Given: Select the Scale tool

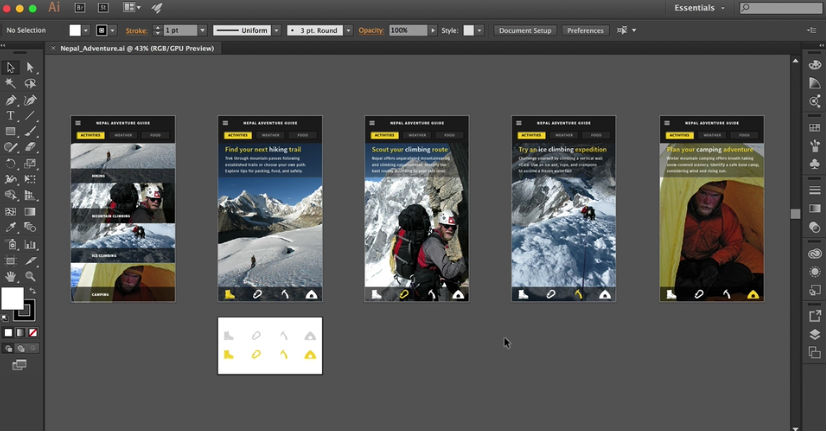Looking at the screenshot, I should coord(30,163).
